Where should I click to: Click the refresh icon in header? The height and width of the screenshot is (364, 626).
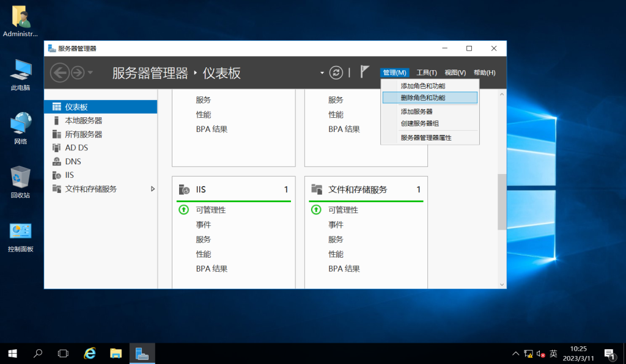tap(336, 73)
